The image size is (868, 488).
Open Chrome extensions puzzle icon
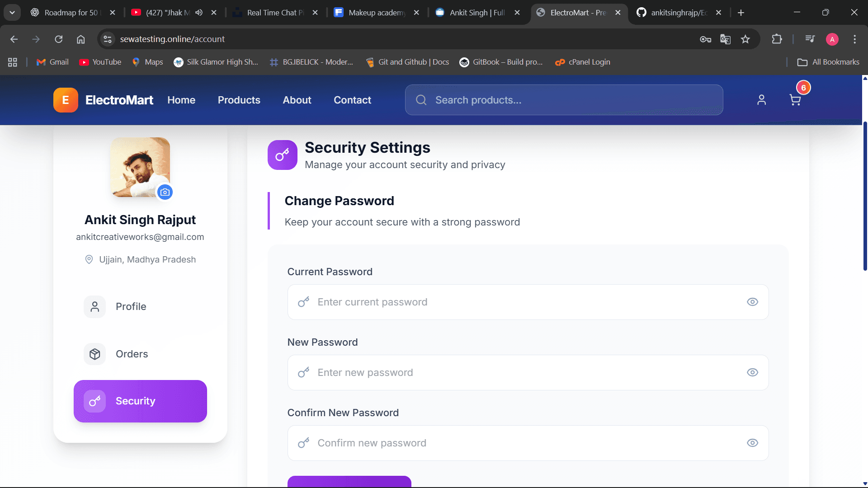[777, 39]
